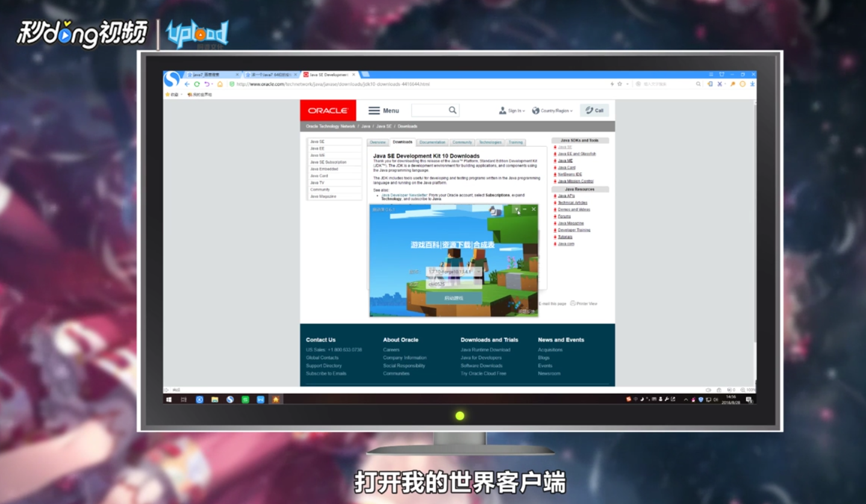
Task: Switch to the Overview tab
Action: click(378, 143)
